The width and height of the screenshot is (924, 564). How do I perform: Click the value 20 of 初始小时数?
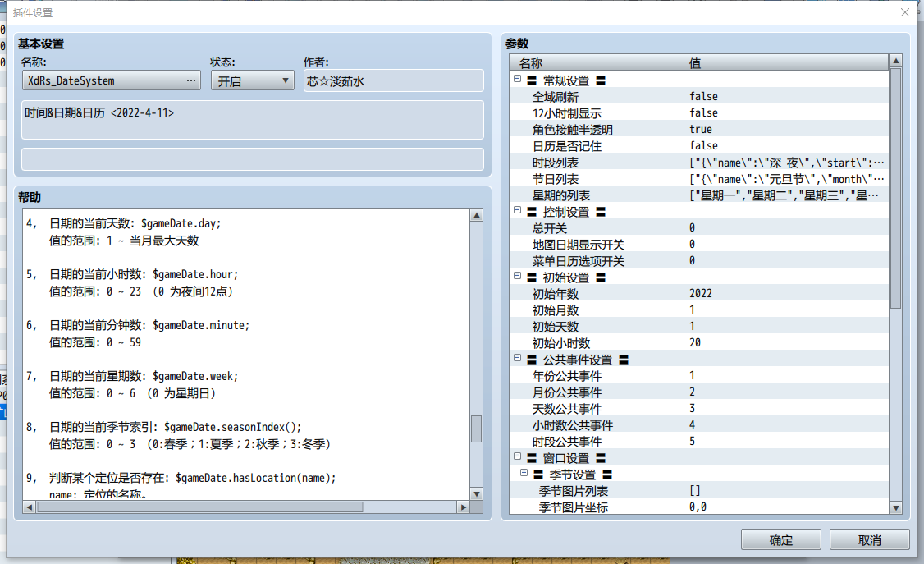click(x=695, y=343)
